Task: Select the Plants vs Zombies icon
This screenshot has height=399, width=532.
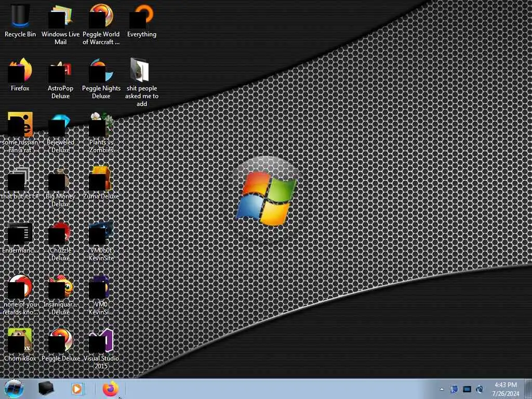Action: pos(101,132)
